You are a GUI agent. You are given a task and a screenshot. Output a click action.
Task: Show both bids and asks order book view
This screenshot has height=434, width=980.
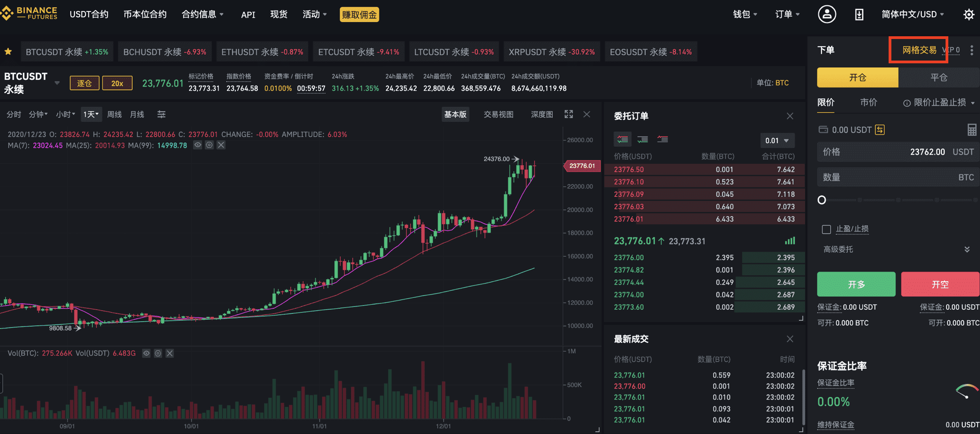pyautogui.click(x=623, y=139)
